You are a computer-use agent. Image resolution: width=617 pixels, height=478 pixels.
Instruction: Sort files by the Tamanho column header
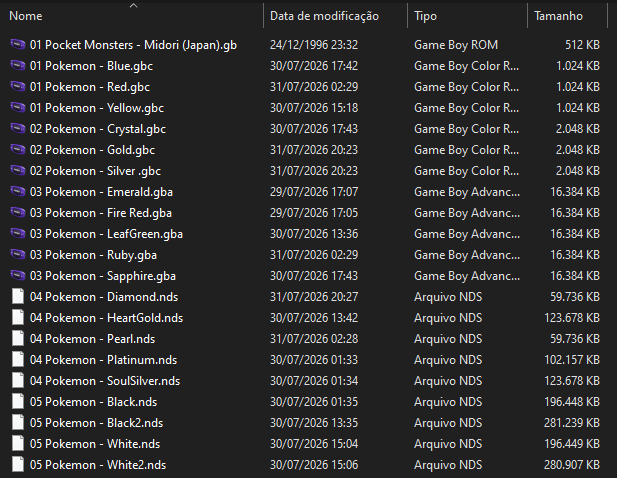pos(558,16)
